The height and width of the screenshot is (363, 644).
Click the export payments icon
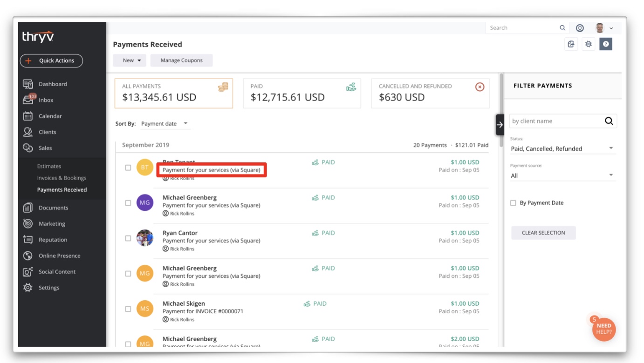pos(571,44)
